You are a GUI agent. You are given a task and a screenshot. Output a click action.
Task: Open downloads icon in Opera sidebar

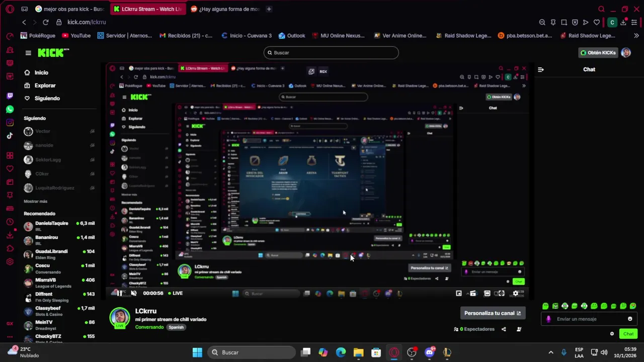coord(10,235)
